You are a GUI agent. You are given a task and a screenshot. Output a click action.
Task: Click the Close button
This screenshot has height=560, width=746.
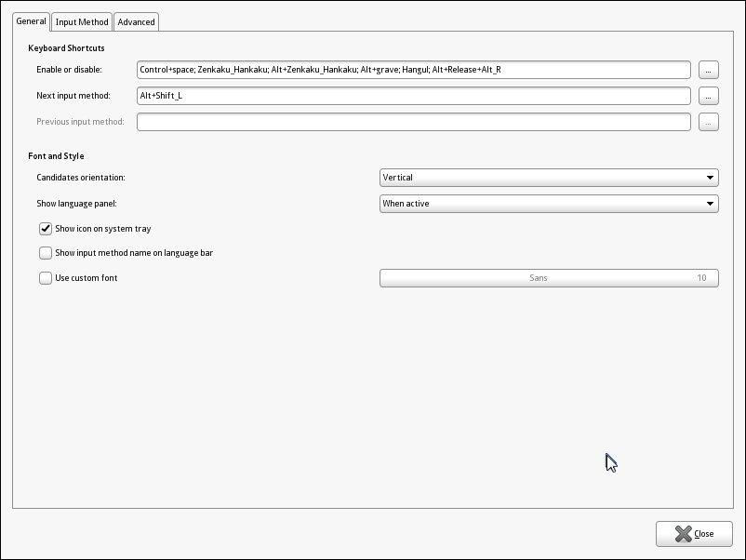694,534
